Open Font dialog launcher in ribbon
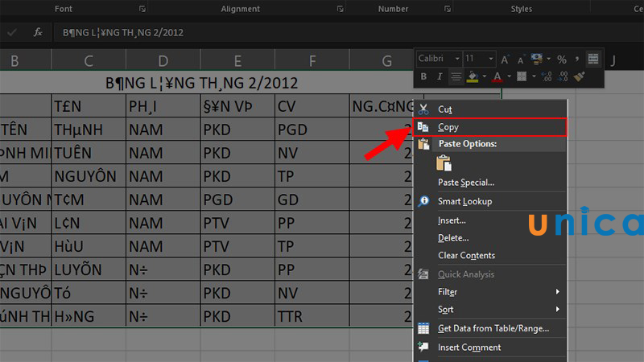 pos(142,9)
